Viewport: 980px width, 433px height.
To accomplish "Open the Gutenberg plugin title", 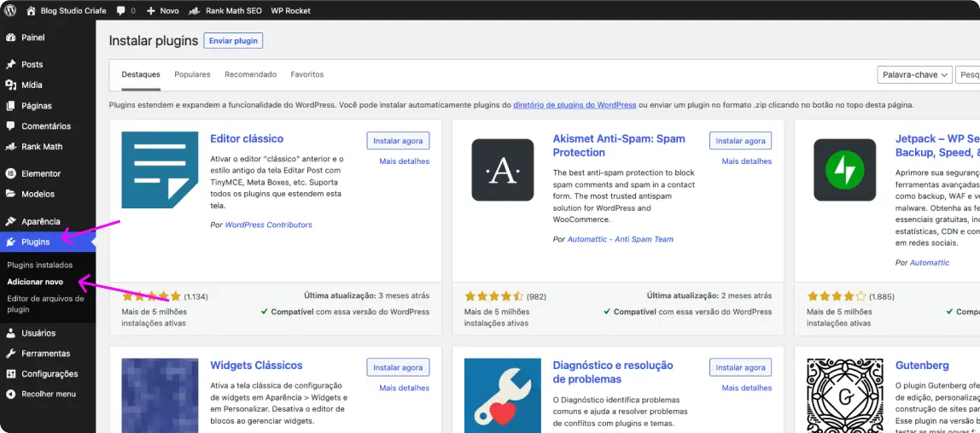I will [923, 366].
